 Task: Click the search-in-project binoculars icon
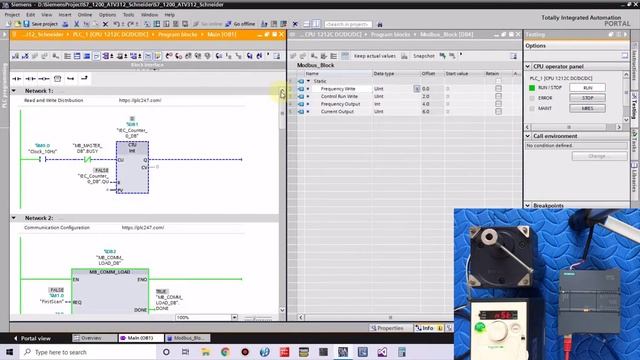coord(380,24)
